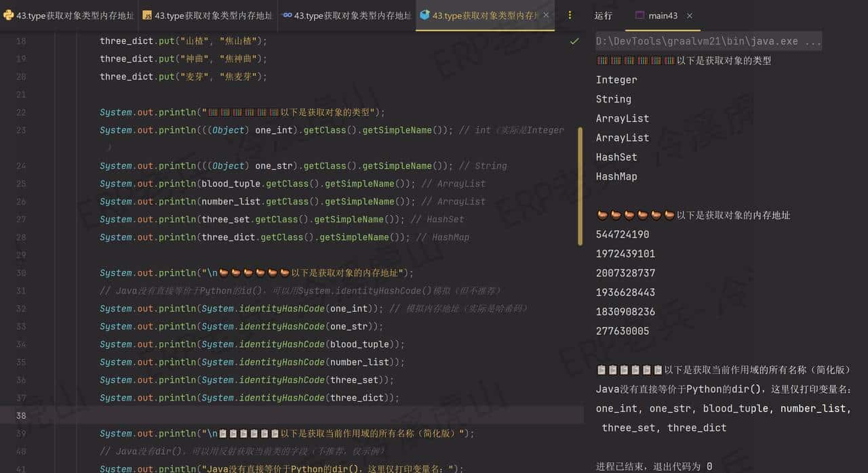The height and width of the screenshot is (473, 868).
Task: Click the java.exe path line in the console
Action: pyautogui.click(x=705, y=41)
